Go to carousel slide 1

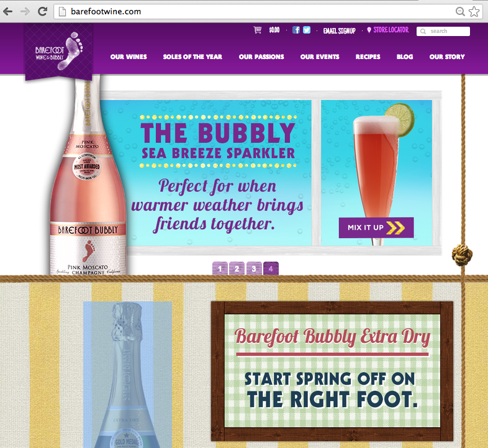pyautogui.click(x=220, y=268)
